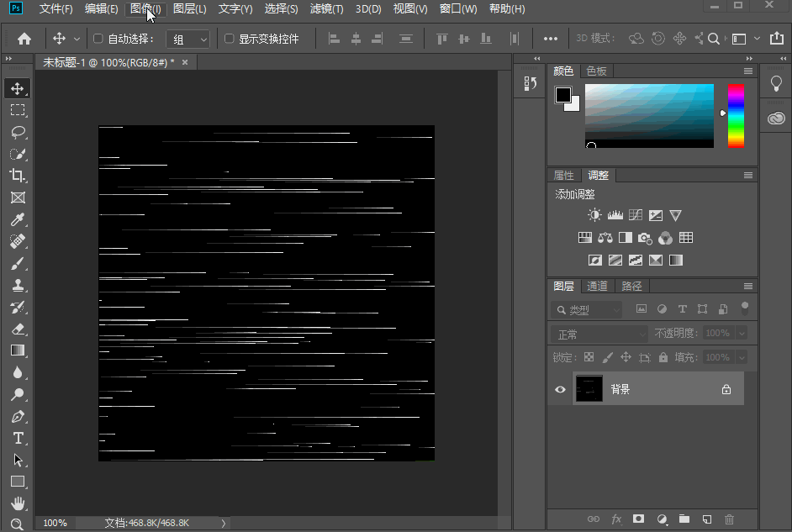792x532 pixels.
Task: Click the Home button in the options bar
Action: tap(24, 39)
